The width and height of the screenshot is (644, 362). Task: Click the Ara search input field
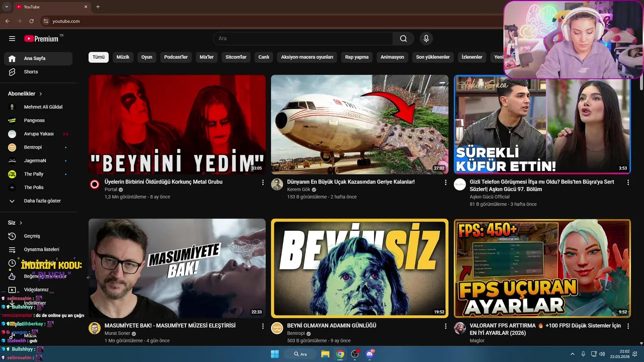pos(303,39)
